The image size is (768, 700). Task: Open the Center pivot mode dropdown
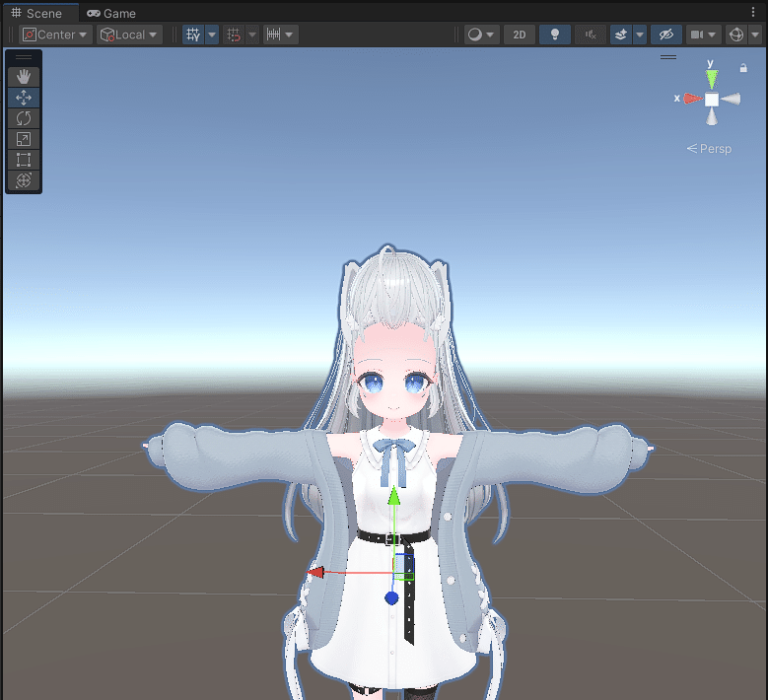coord(55,35)
